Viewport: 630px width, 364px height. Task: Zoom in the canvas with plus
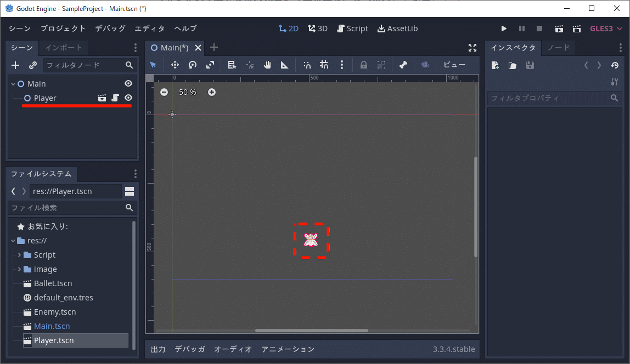(x=212, y=92)
